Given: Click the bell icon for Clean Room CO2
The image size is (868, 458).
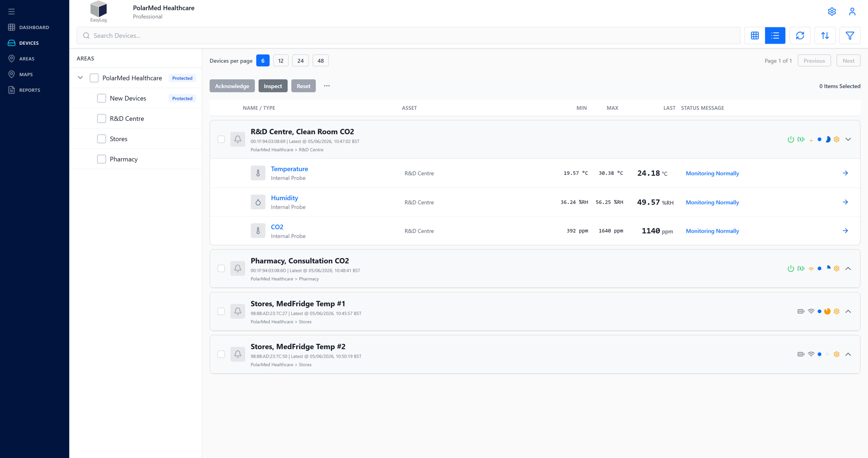Looking at the screenshot, I should click(238, 139).
